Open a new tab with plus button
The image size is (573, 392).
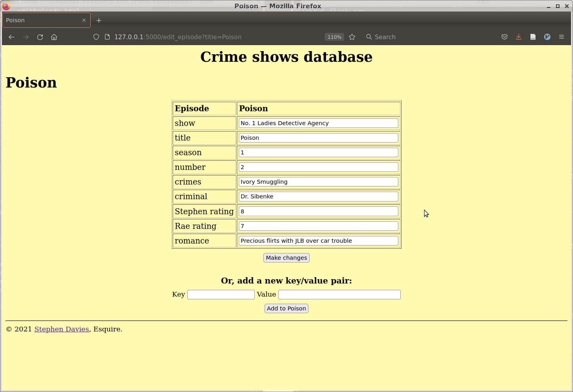tap(99, 20)
